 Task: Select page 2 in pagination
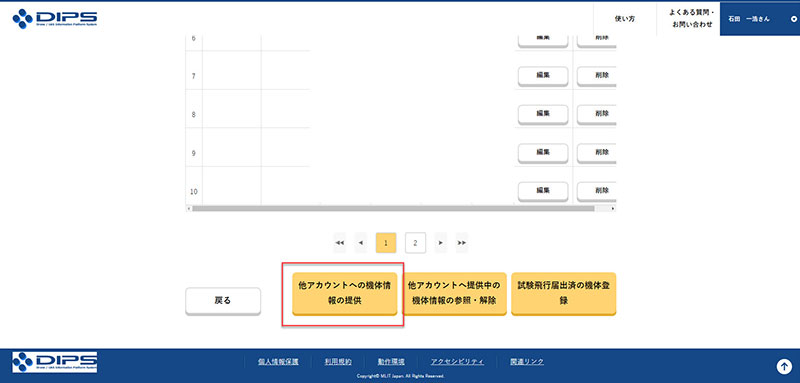(x=415, y=243)
